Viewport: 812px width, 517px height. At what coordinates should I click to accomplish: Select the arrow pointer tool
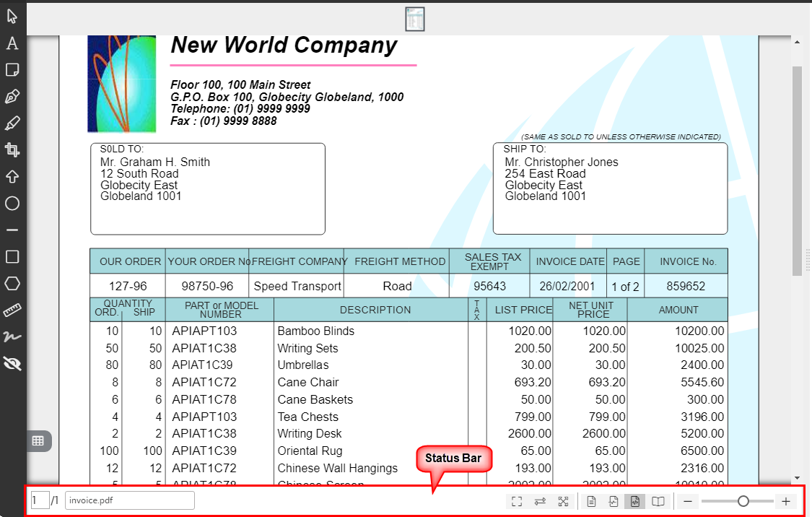click(x=12, y=17)
